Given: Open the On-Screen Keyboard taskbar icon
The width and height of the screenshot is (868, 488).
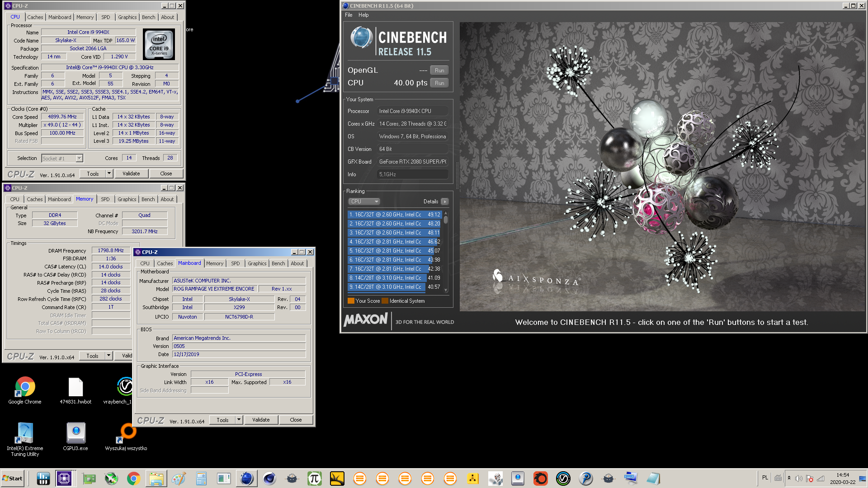Looking at the screenshot, I should click(x=631, y=478).
